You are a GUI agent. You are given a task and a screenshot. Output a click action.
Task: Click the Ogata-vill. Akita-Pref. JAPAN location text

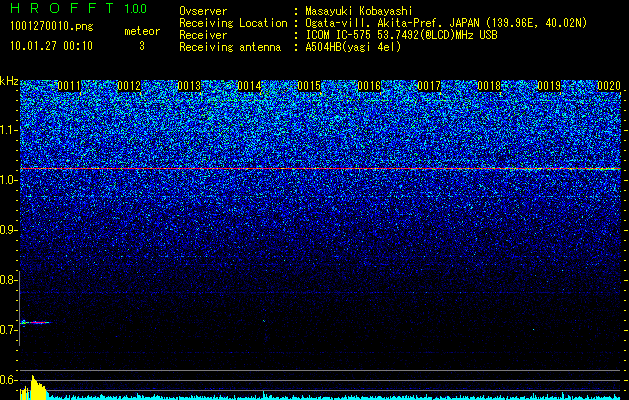point(446,23)
